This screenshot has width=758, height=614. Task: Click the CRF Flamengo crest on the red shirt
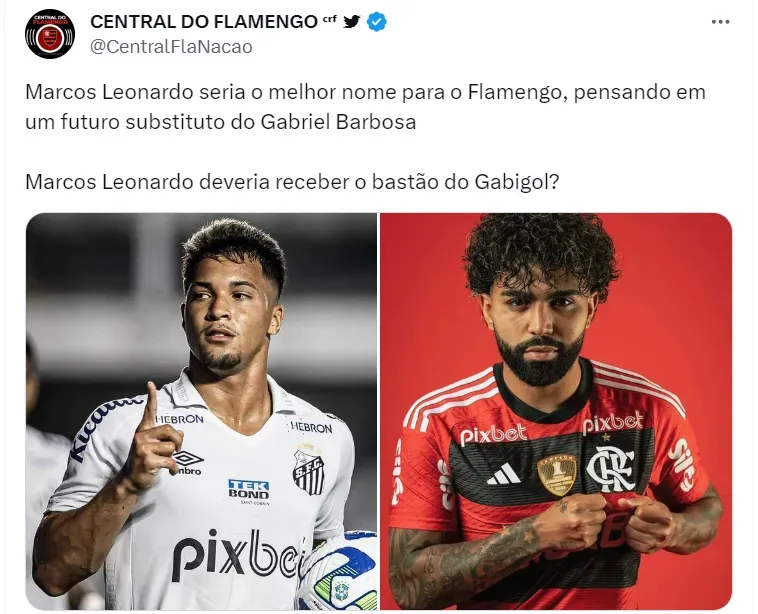611,469
